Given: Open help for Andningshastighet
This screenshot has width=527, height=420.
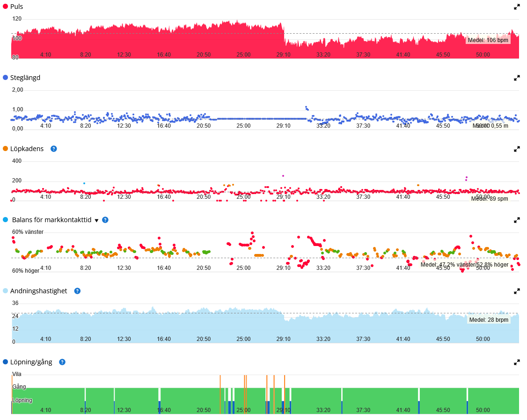Looking at the screenshot, I should point(77,291).
